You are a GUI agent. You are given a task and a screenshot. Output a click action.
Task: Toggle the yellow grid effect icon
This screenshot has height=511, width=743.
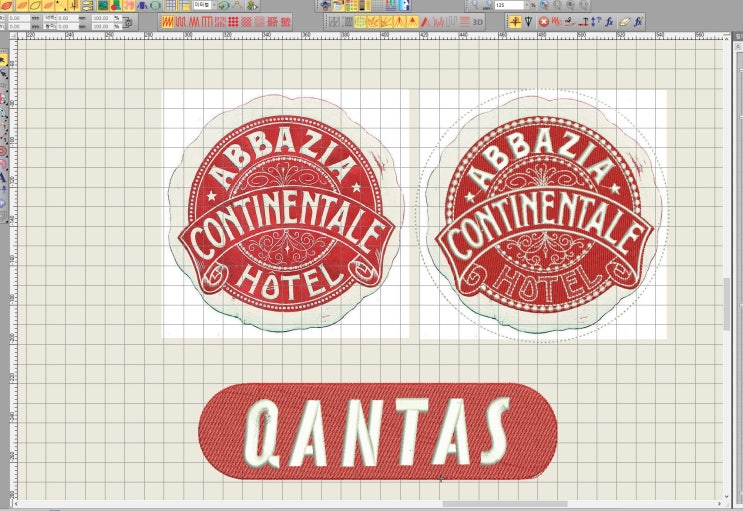pos(360,22)
